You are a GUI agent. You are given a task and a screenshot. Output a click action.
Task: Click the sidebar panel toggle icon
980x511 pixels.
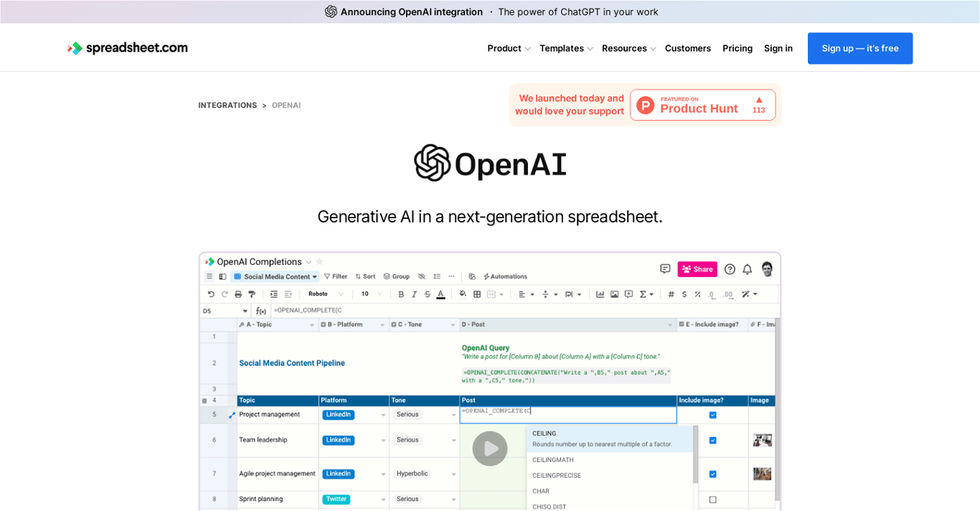pos(222,276)
